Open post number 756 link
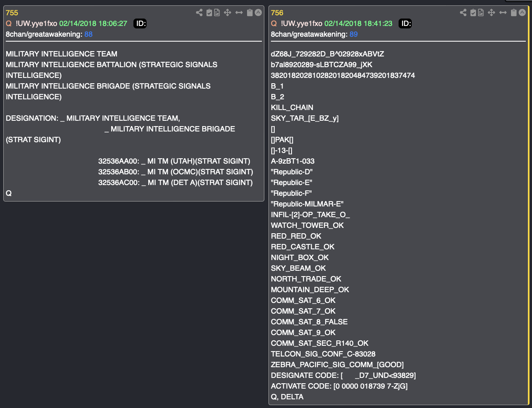Image resolution: width=532 pixels, height=408 pixels. (277, 13)
